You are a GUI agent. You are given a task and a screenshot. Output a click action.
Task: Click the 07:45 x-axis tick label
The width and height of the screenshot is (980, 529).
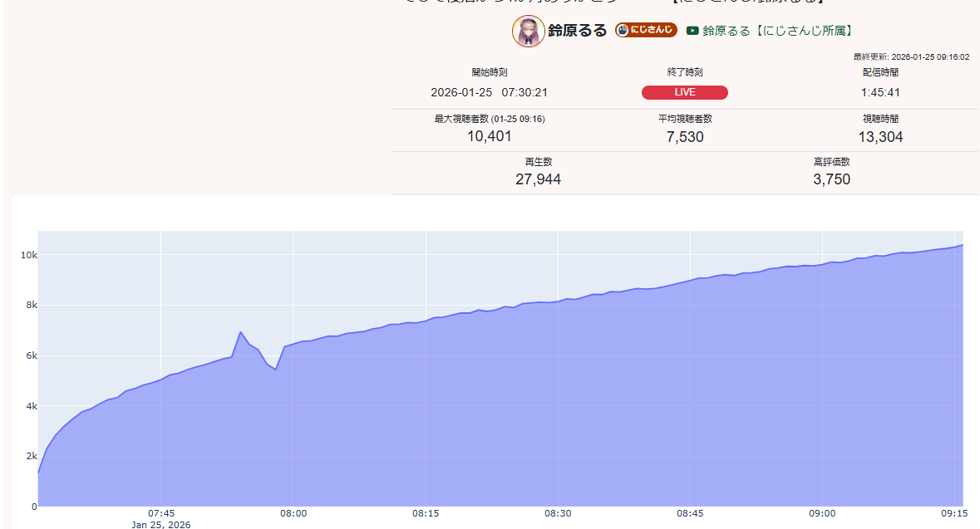pyautogui.click(x=161, y=513)
